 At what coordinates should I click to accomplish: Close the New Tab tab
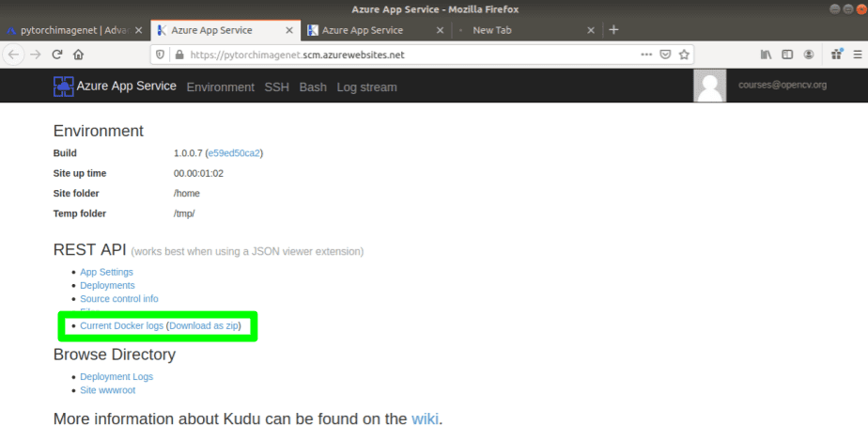point(591,30)
